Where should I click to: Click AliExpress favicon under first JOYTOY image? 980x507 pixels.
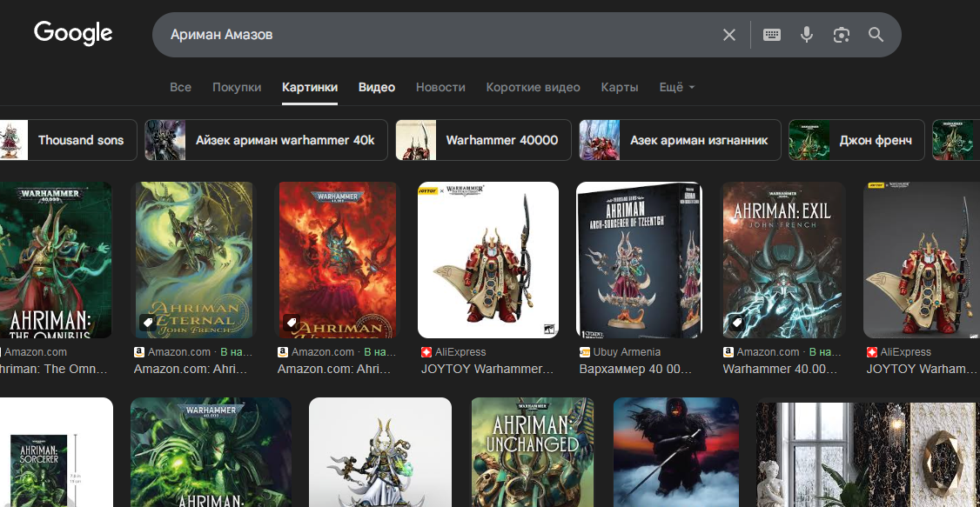(426, 352)
